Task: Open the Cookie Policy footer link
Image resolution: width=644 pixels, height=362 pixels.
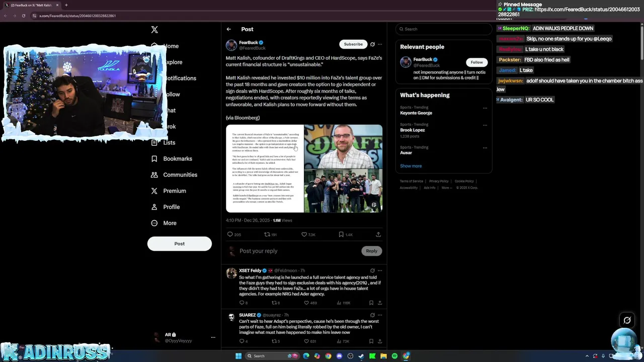Action: 464,181
